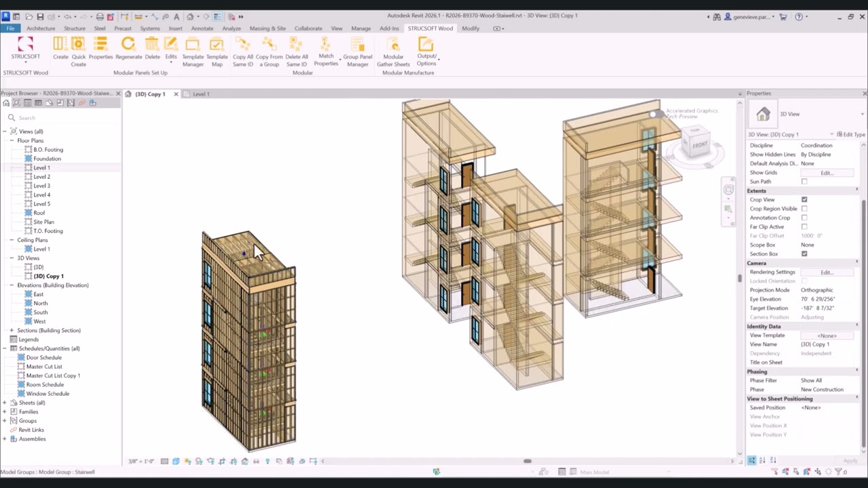Screen dimensions: 868x488
Task: Open the Collaborate ribbon tab
Action: click(x=308, y=28)
